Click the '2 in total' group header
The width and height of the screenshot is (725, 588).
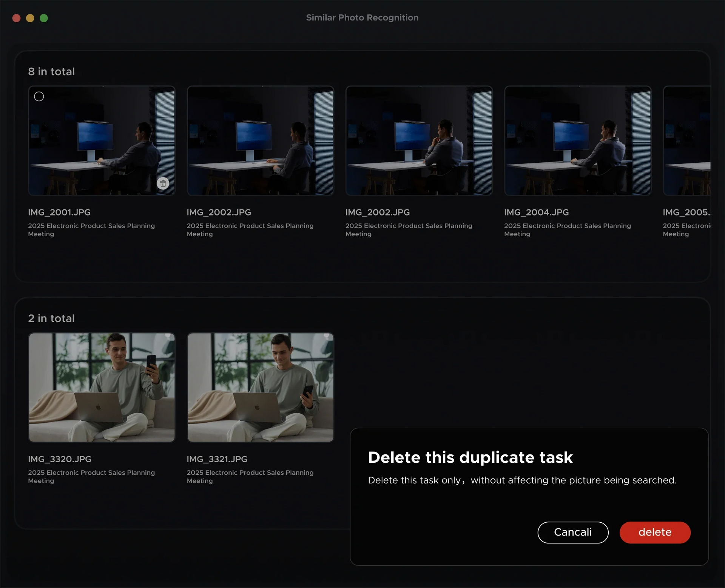pyautogui.click(x=51, y=319)
